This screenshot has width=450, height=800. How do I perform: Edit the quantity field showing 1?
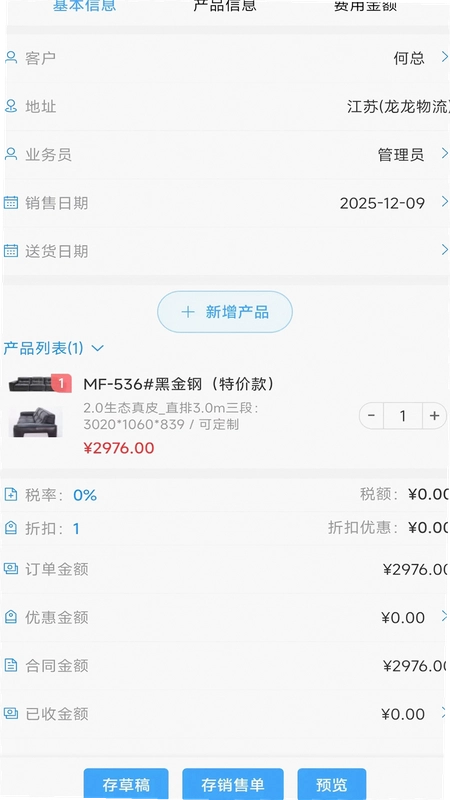pyautogui.click(x=403, y=416)
